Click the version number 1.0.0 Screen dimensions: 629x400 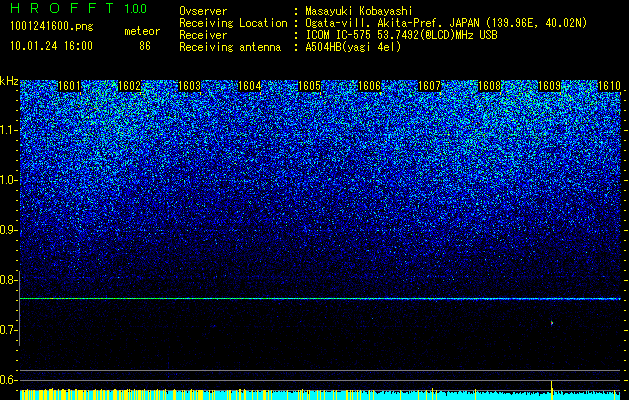pyautogui.click(x=136, y=9)
